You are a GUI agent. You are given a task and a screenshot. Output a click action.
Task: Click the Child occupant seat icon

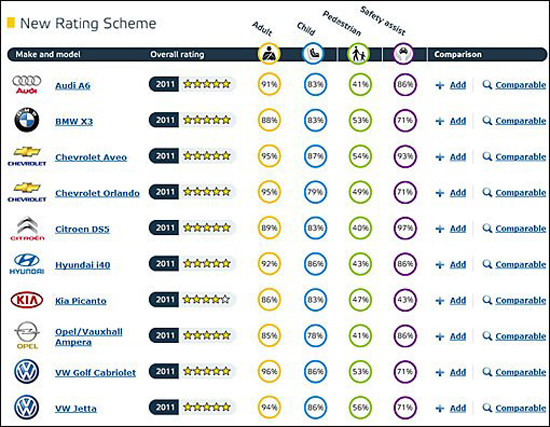point(313,54)
